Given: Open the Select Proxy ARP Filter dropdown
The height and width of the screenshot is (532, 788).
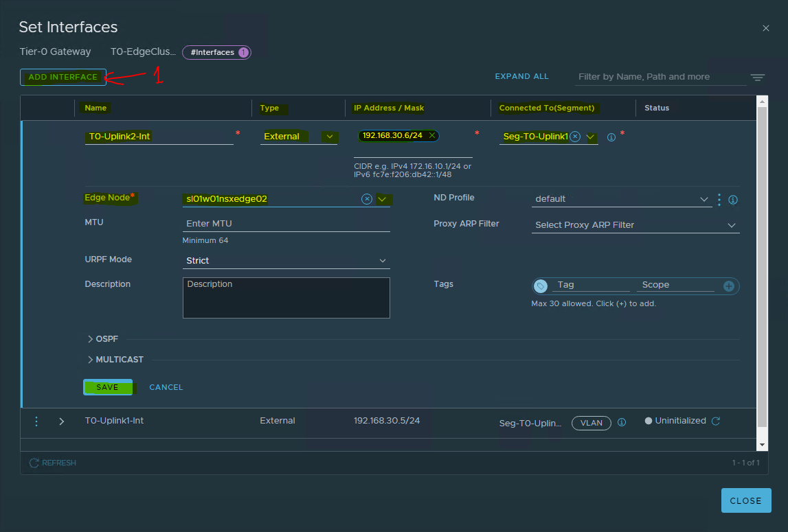Looking at the screenshot, I should pos(635,225).
